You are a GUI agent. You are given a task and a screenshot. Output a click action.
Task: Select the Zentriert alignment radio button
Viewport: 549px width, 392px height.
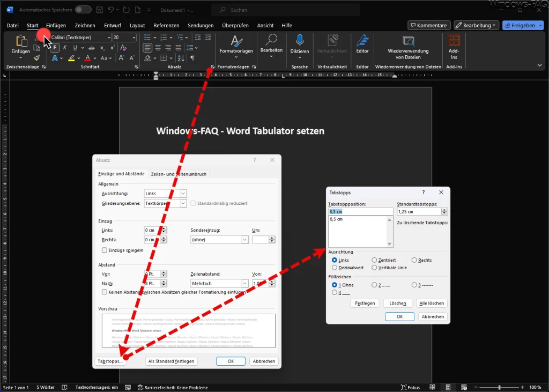[374, 260]
